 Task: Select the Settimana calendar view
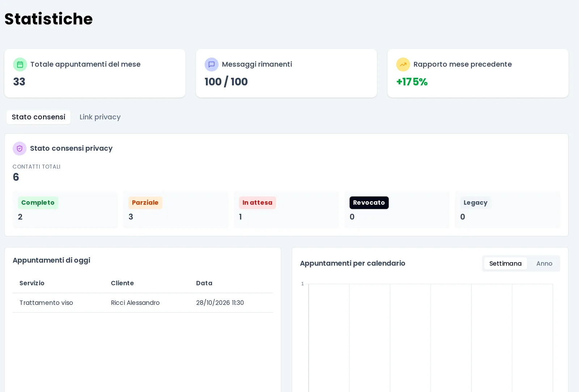505,264
